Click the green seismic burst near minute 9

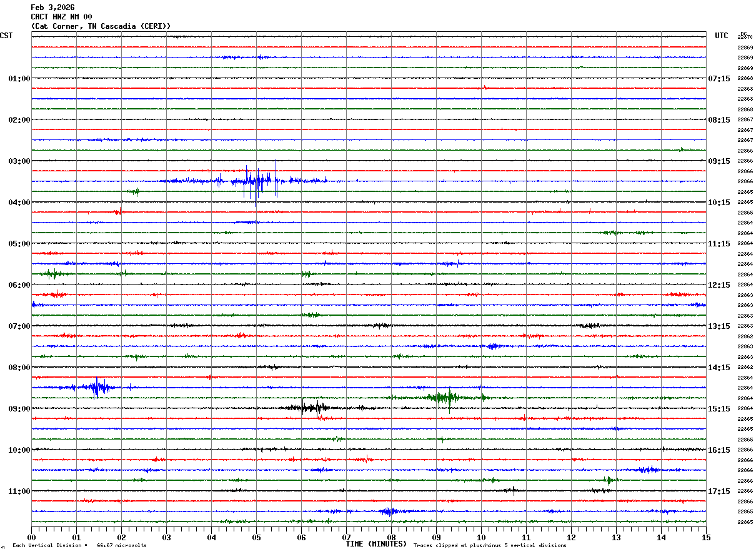tap(445, 397)
